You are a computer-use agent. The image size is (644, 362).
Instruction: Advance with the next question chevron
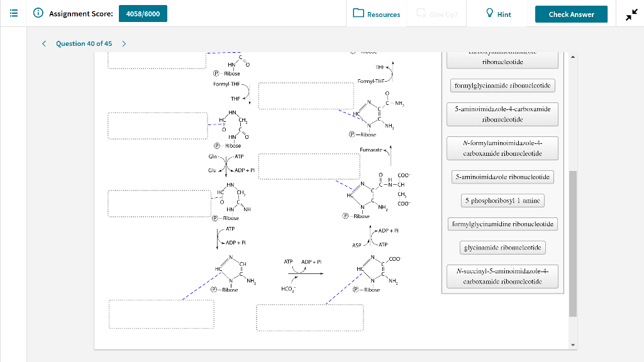(x=124, y=43)
